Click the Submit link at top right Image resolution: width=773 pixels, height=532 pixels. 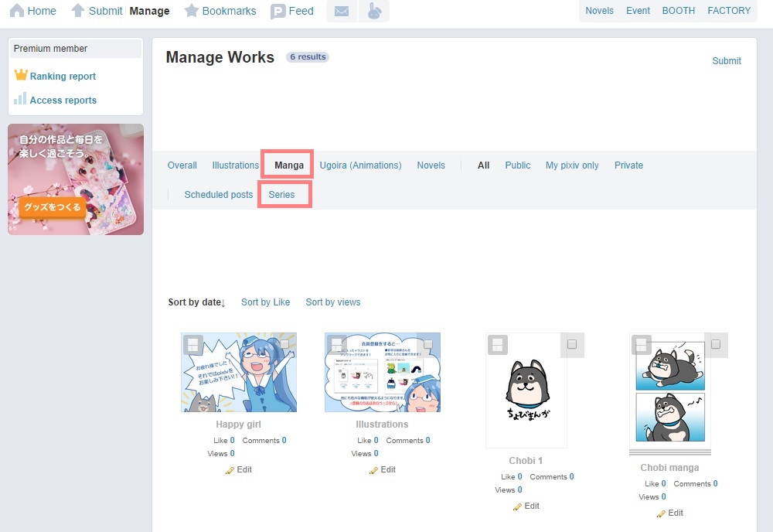pyautogui.click(x=726, y=61)
